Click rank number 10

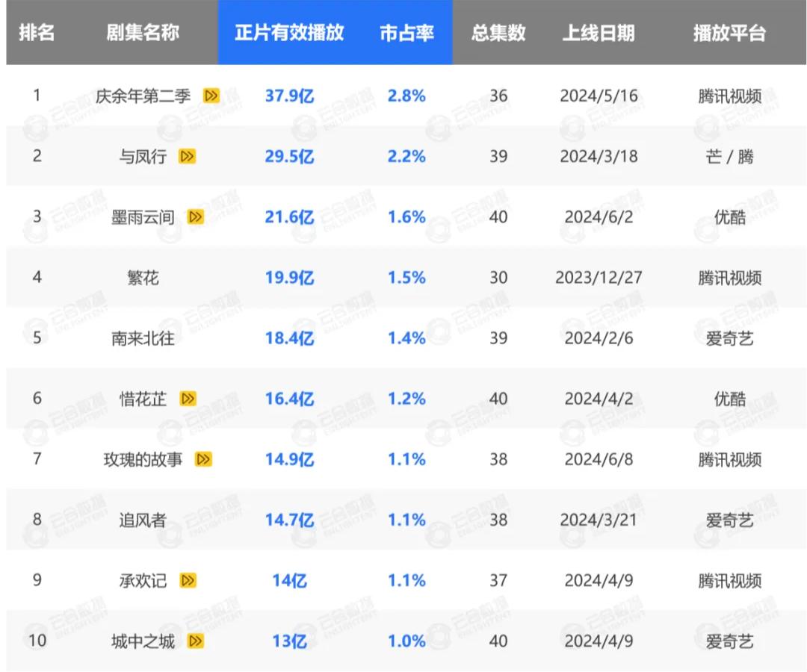(37, 641)
